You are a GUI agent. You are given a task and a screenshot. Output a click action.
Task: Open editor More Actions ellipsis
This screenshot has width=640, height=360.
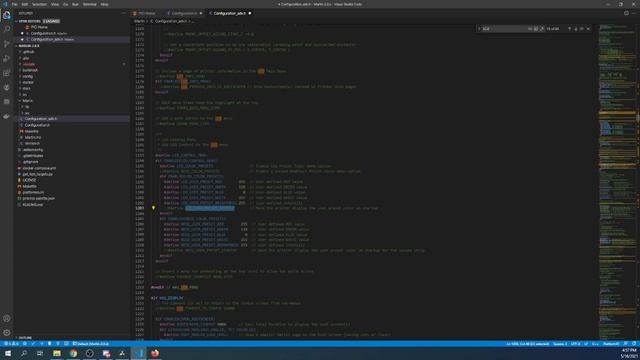(x=634, y=13)
